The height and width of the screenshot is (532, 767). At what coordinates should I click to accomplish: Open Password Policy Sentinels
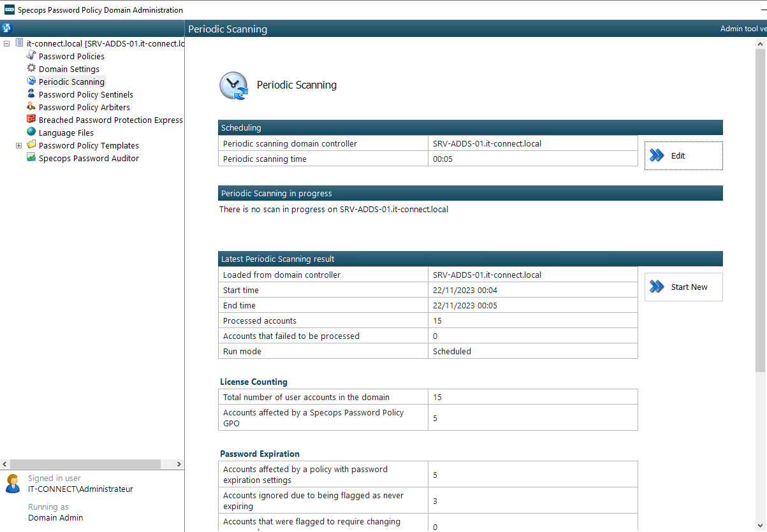tap(86, 94)
